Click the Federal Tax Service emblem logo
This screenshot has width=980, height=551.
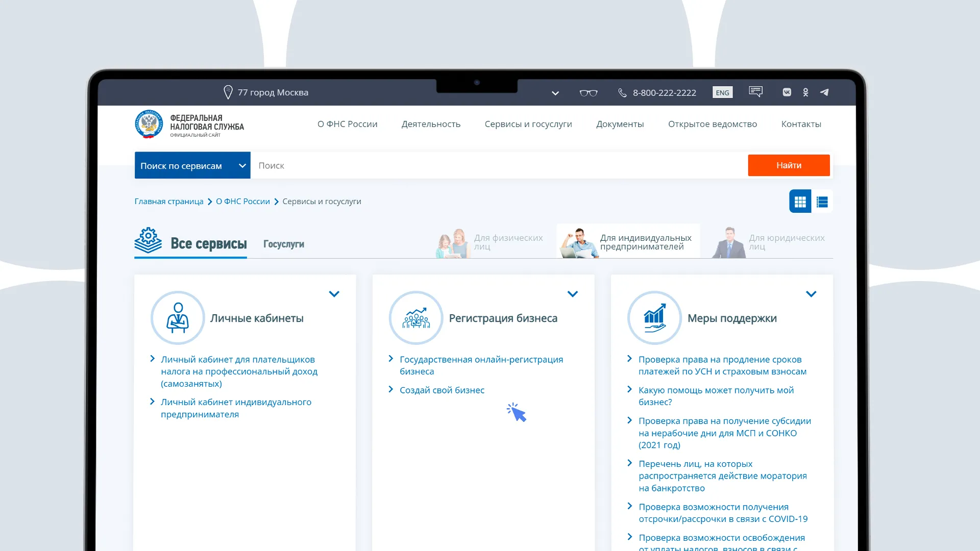(149, 124)
